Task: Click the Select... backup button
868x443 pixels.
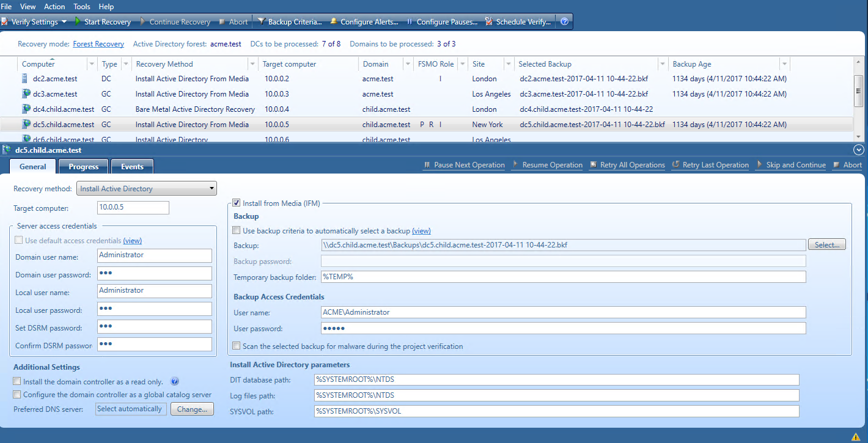Action: [826, 244]
